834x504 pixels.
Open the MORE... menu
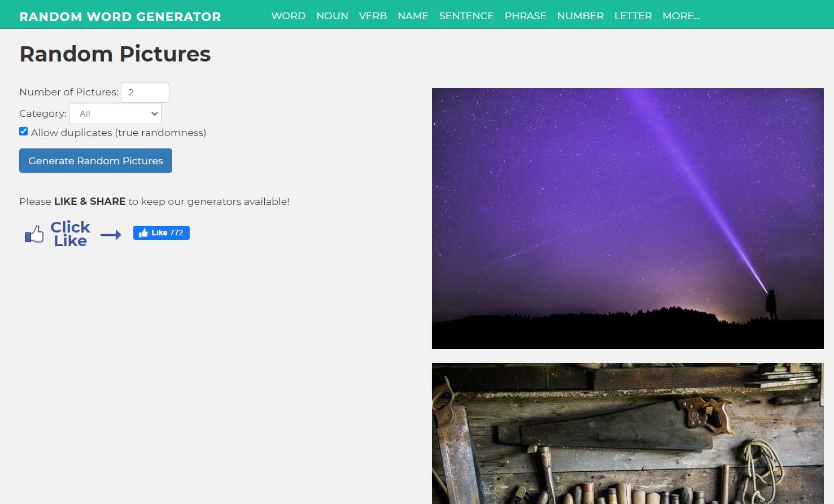click(x=682, y=16)
